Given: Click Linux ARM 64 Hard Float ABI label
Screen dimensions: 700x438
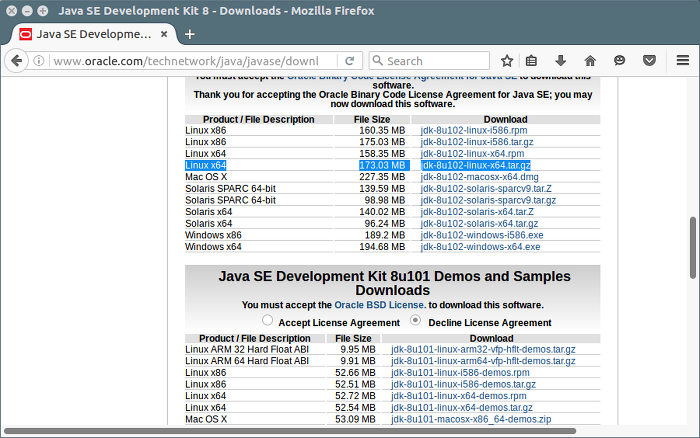Looking at the screenshot, I should pyautogui.click(x=247, y=361).
